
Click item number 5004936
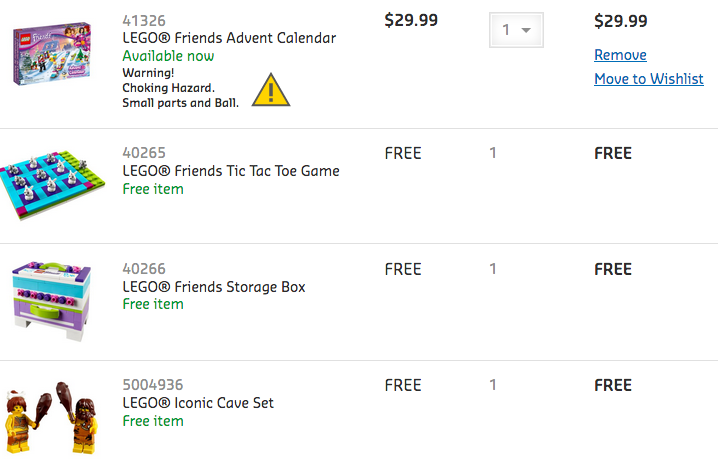[x=152, y=385]
